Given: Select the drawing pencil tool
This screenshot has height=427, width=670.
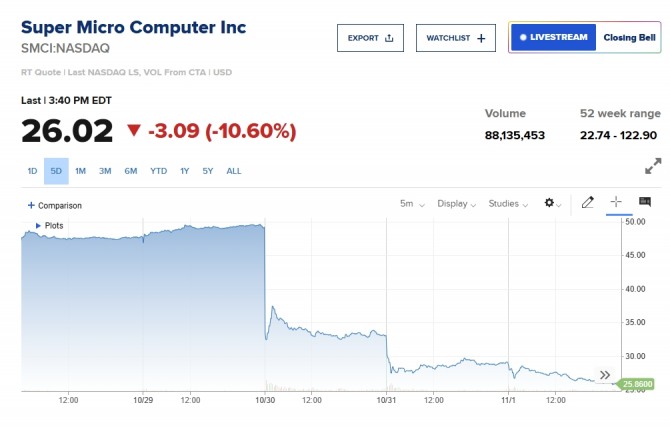Looking at the screenshot, I should 587,203.
